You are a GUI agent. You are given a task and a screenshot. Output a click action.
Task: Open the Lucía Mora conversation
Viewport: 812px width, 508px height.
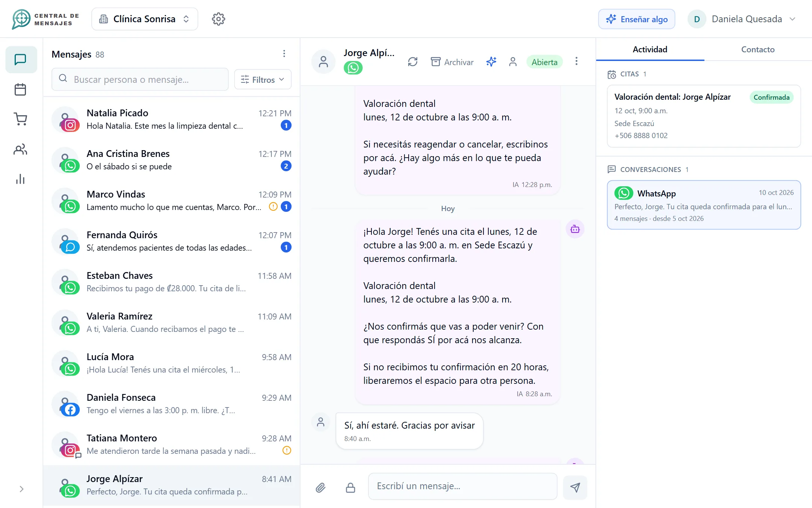(x=171, y=363)
